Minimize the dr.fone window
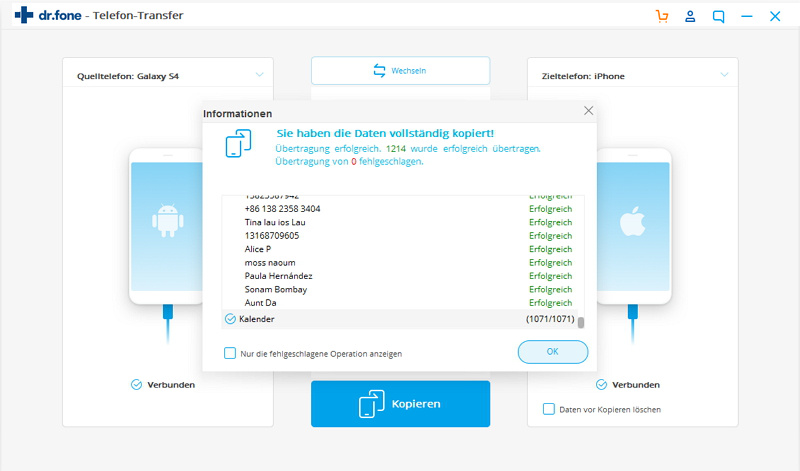This screenshot has height=471, width=800. 747,16
